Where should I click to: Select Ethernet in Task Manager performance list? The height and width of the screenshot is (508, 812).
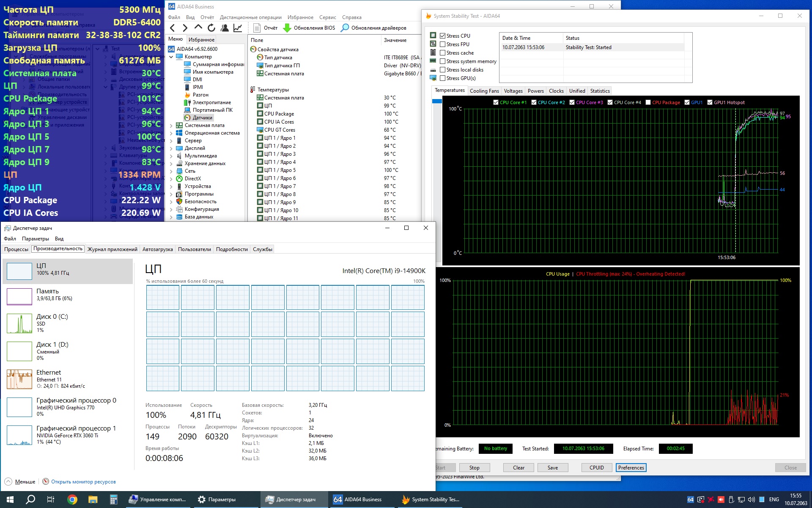point(68,378)
